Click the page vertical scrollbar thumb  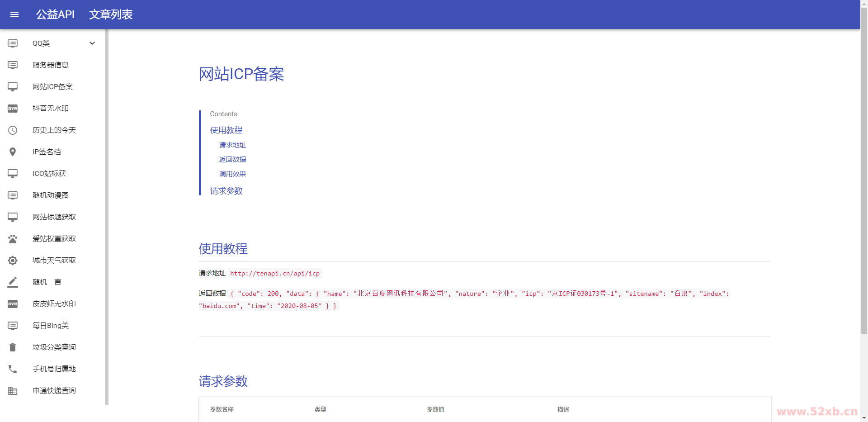point(864,172)
